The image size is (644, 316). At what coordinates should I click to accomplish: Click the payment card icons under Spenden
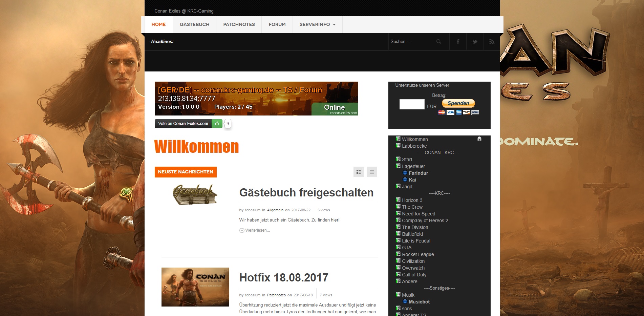pyautogui.click(x=458, y=112)
